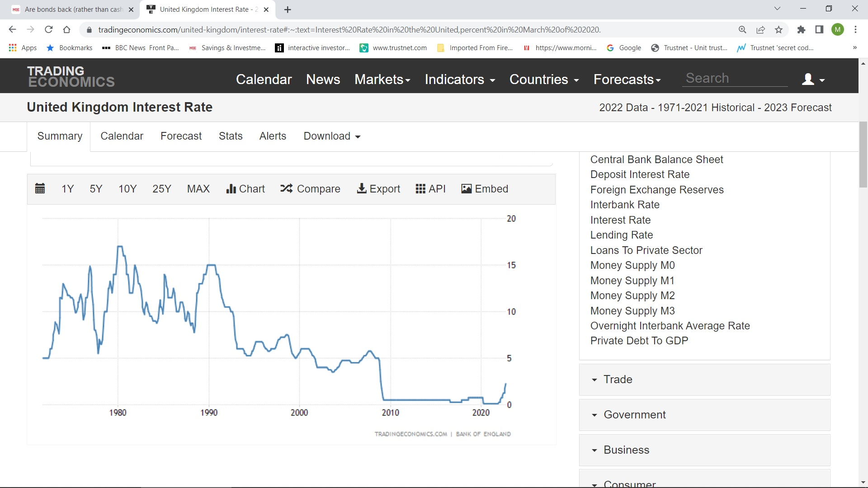Screen dimensions: 868x488
Task: Open the Download dropdown menu
Action: (x=332, y=136)
